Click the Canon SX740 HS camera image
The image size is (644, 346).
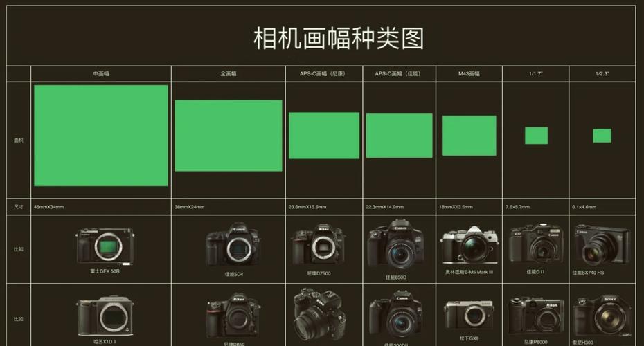pyautogui.click(x=600, y=246)
